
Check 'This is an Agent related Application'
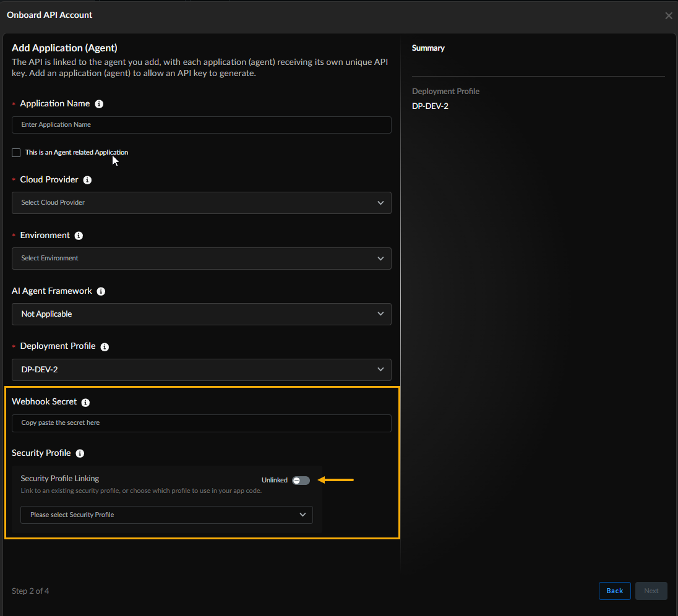16,153
